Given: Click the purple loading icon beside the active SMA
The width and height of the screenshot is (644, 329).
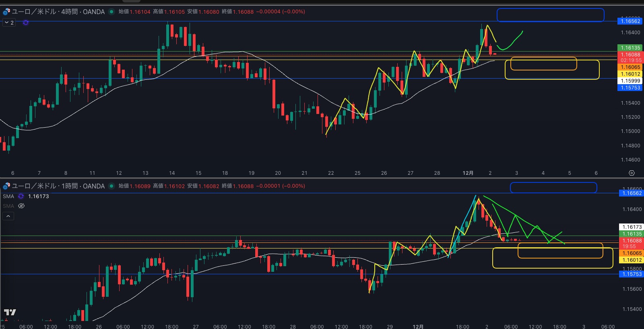Looking at the screenshot, I should [21, 196].
